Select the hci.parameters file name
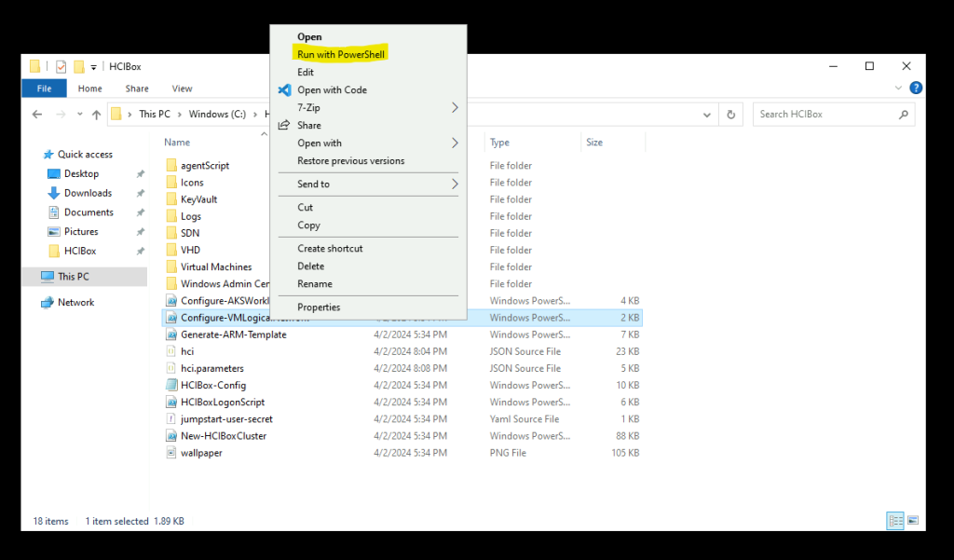 [x=212, y=369]
